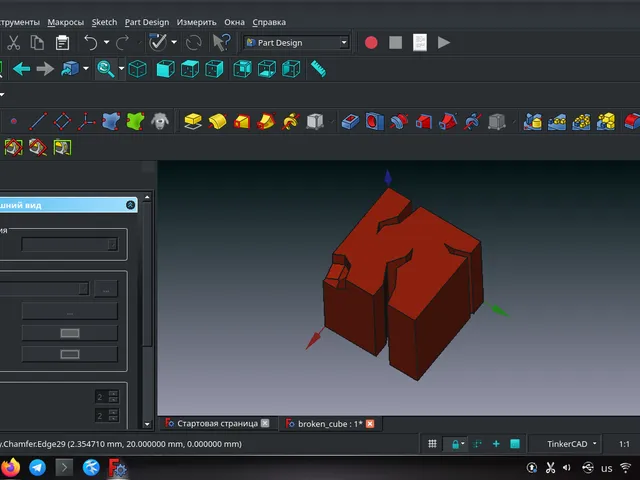Open TinkerCAD navigation style dropdown
Screen dimensions: 640x480
coord(567,444)
